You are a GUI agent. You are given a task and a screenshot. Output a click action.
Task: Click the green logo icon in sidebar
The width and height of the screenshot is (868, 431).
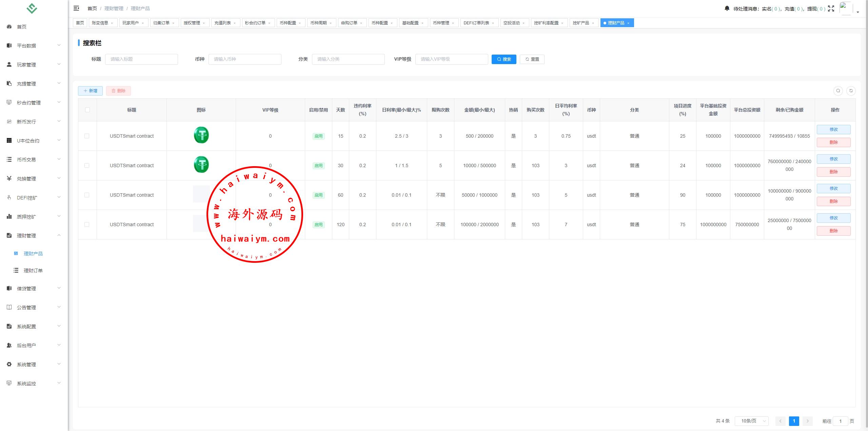point(32,8)
